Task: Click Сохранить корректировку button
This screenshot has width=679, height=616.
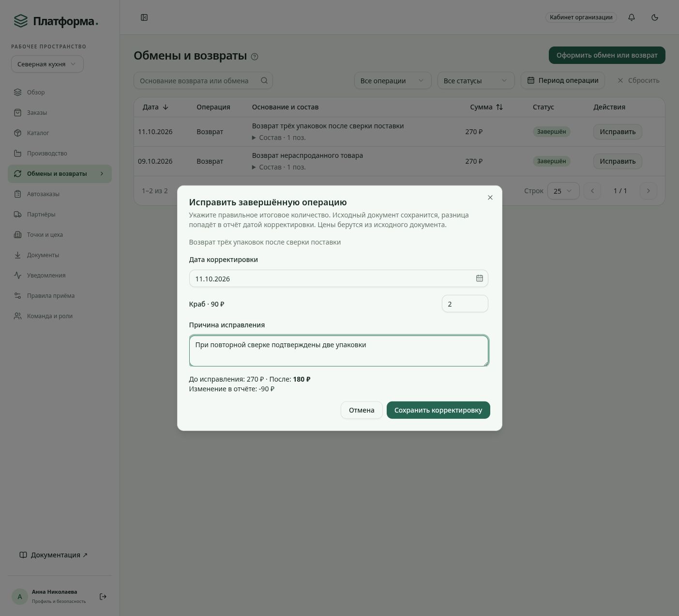Action: coord(438,410)
